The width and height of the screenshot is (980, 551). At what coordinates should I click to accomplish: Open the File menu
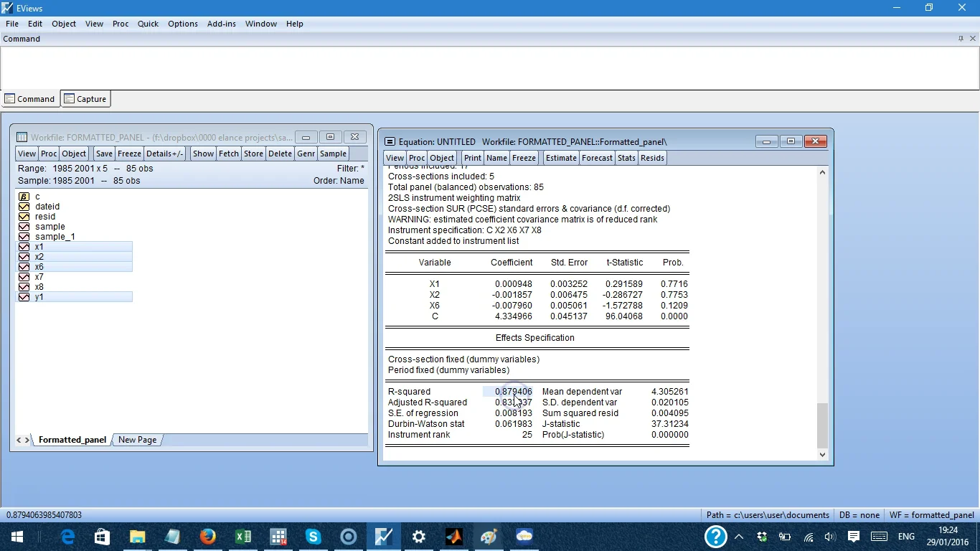point(12,24)
